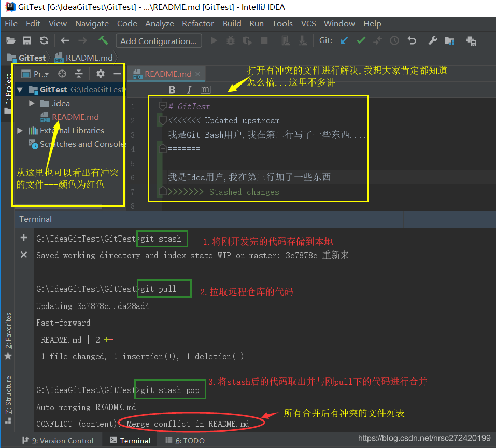Click the Git Revert rollback icon
Image resolution: width=496 pixels, height=448 pixels.
pos(412,40)
